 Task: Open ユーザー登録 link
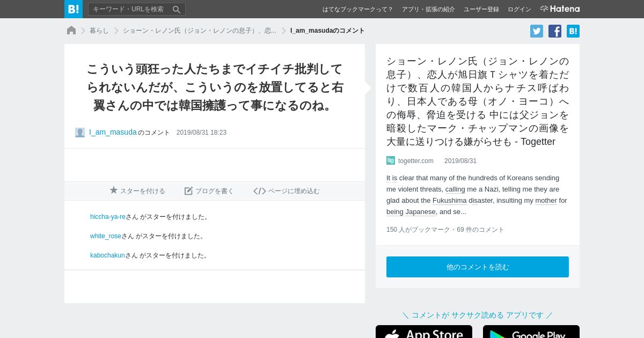pyautogui.click(x=481, y=9)
